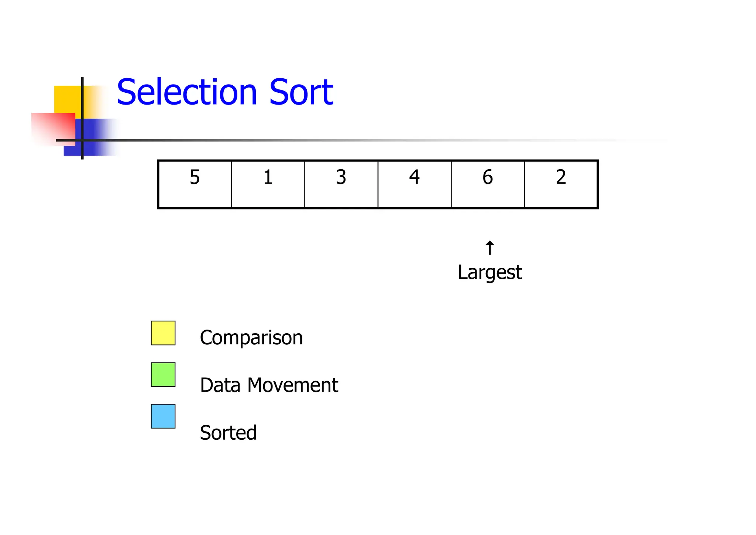This screenshot has height=535, width=756.
Task: Select the array cell containing 5
Action: pyautogui.click(x=195, y=184)
